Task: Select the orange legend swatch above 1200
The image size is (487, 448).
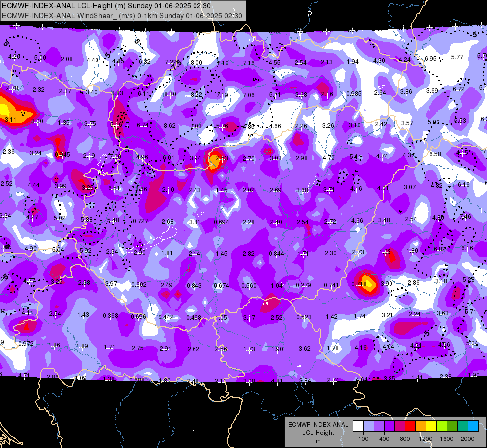Action: [421, 426]
